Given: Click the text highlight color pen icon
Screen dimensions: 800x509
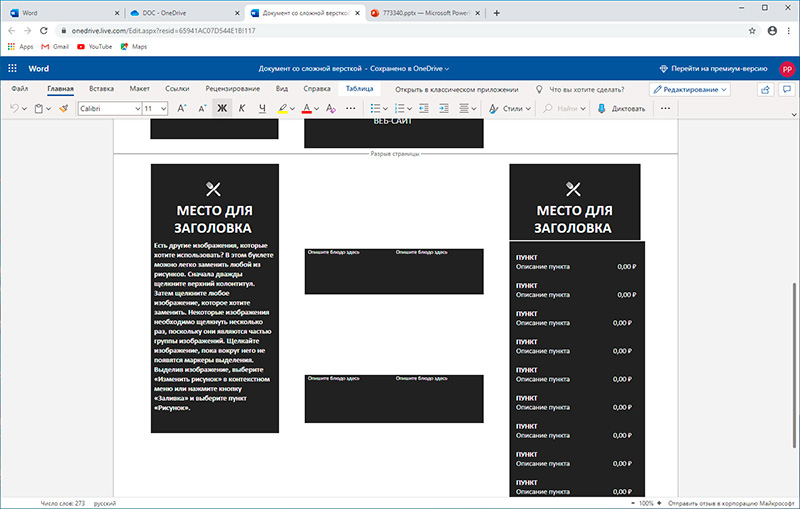Looking at the screenshot, I should tap(283, 108).
